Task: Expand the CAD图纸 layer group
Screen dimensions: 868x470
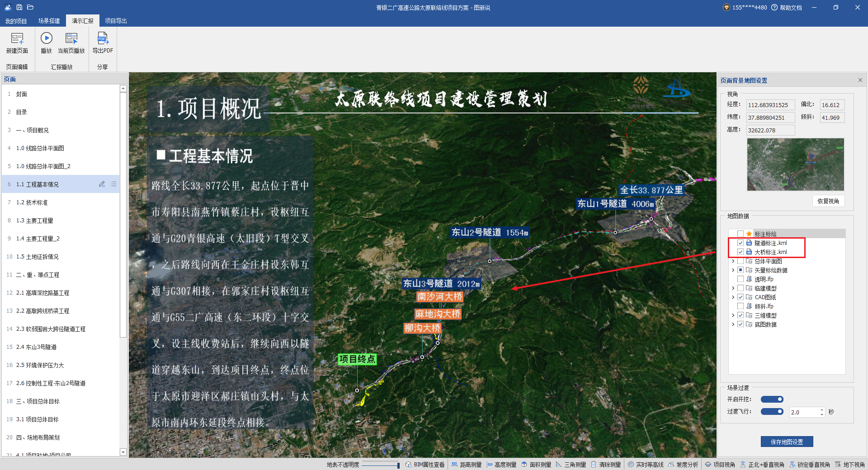Action: coord(733,297)
